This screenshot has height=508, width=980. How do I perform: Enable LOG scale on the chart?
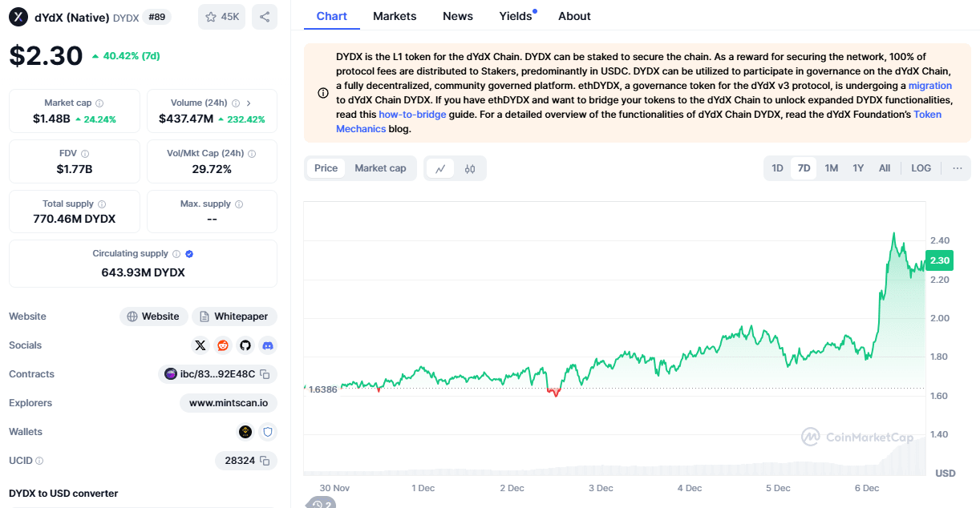click(921, 168)
